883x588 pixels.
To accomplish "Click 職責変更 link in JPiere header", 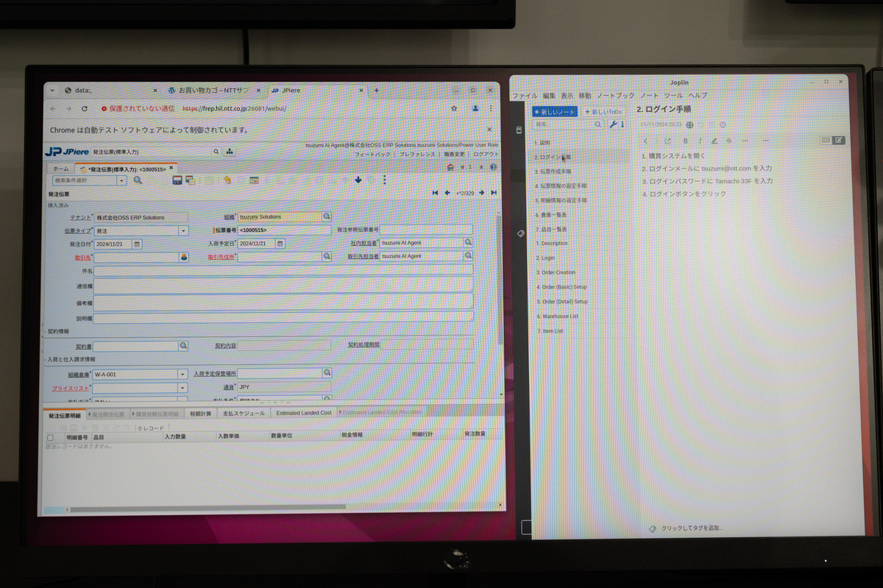I will 453,155.
